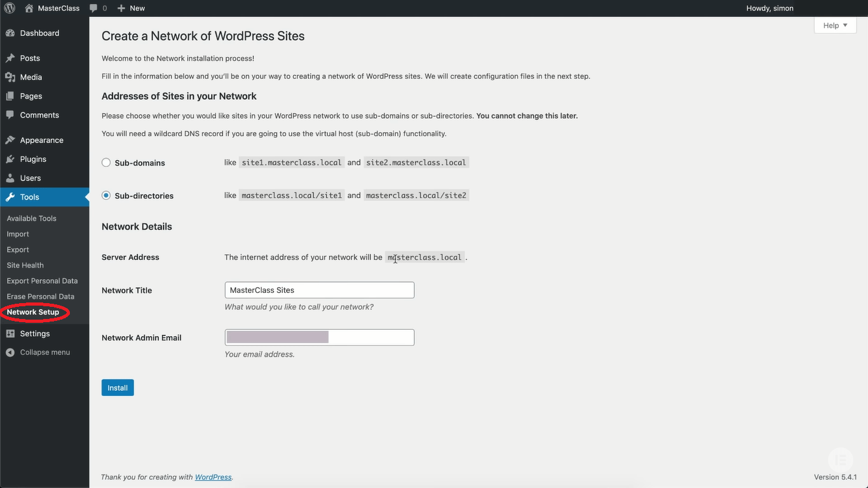Click the Network Admin Email input field
Screen dimensions: 868x488
[x=320, y=337]
